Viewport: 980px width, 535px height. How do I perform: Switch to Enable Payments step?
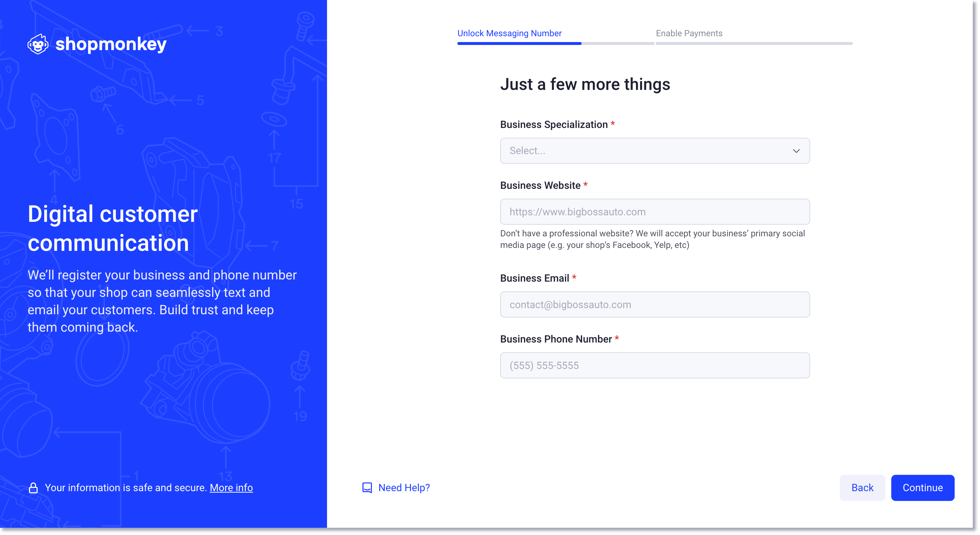click(x=689, y=33)
